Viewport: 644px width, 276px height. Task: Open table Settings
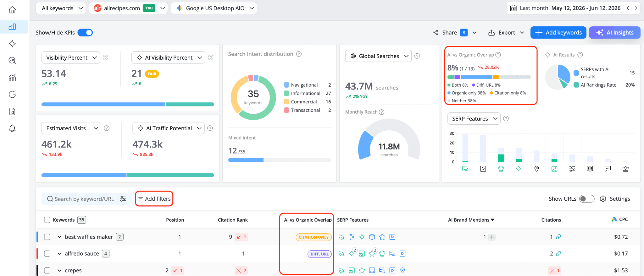[615, 199]
